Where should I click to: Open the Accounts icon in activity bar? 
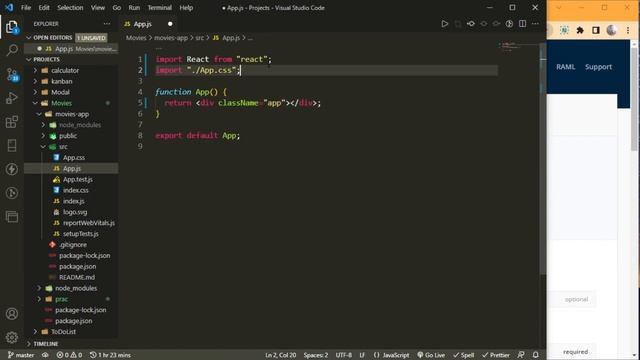[x=12, y=313]
